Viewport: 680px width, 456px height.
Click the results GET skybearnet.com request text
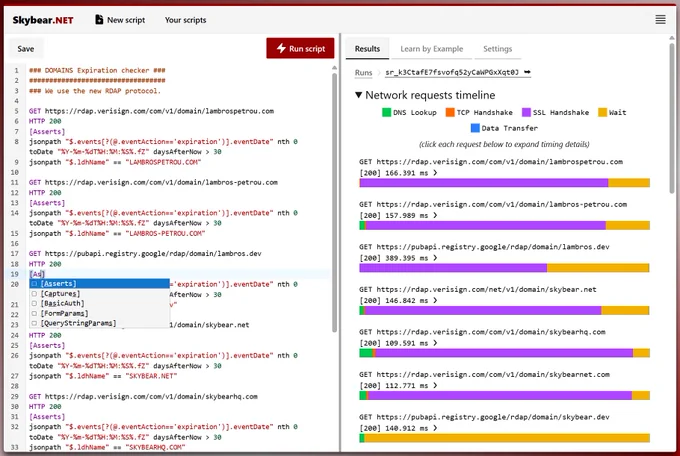coord(484,374)
